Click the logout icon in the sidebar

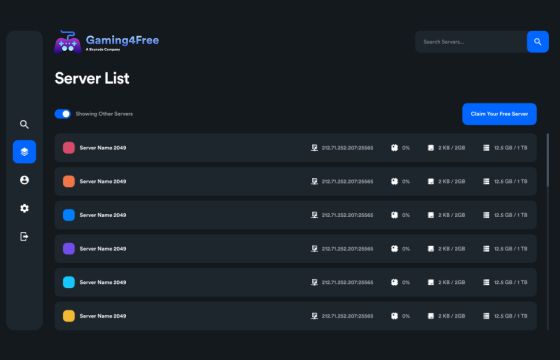point(24,236)
